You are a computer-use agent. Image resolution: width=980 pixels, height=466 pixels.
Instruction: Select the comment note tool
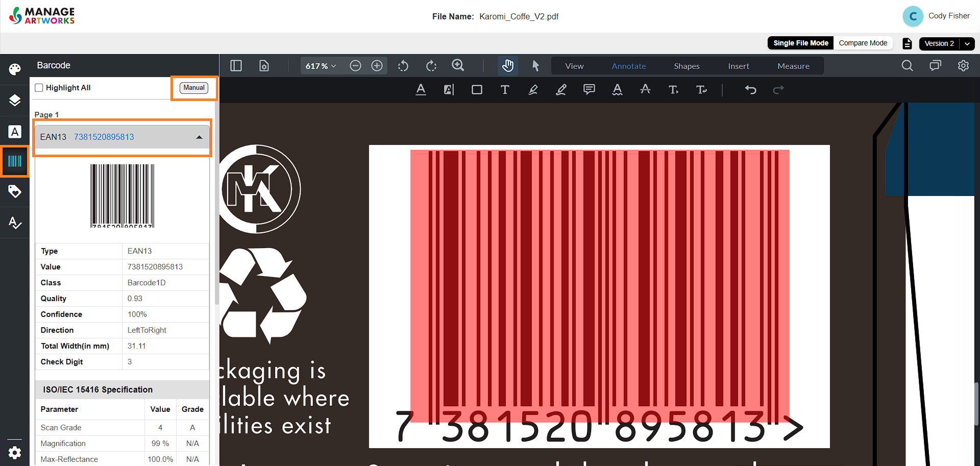coord(589,90)
